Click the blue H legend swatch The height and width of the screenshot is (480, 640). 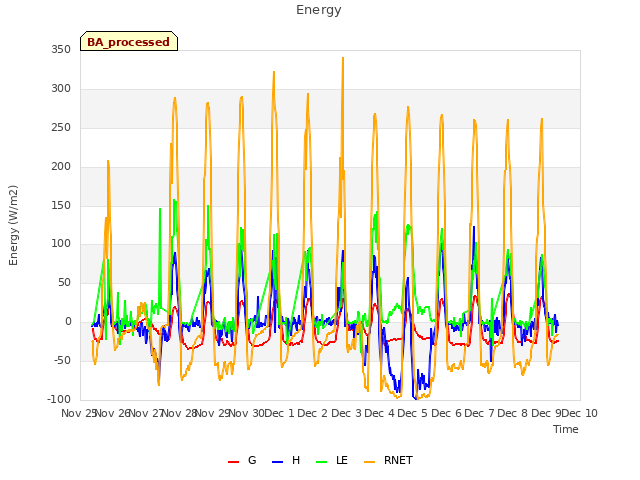pos(278,462)
